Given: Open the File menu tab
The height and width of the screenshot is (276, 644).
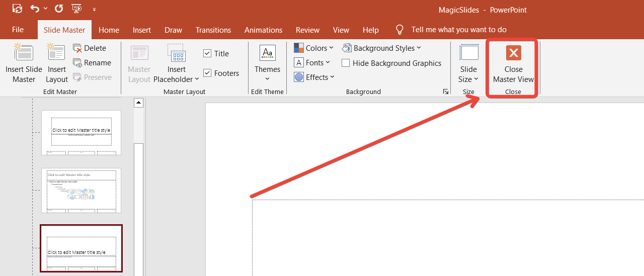Looking at the screenshot, I should pos(18,30).
